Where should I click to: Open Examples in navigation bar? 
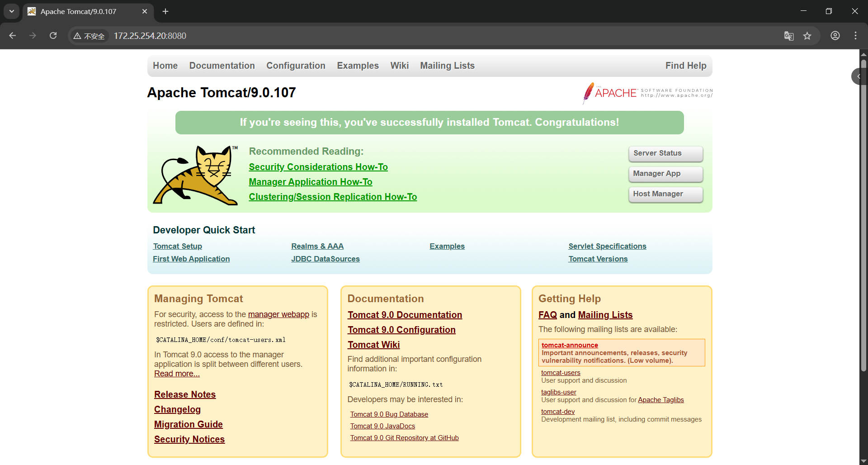point(358,66)
